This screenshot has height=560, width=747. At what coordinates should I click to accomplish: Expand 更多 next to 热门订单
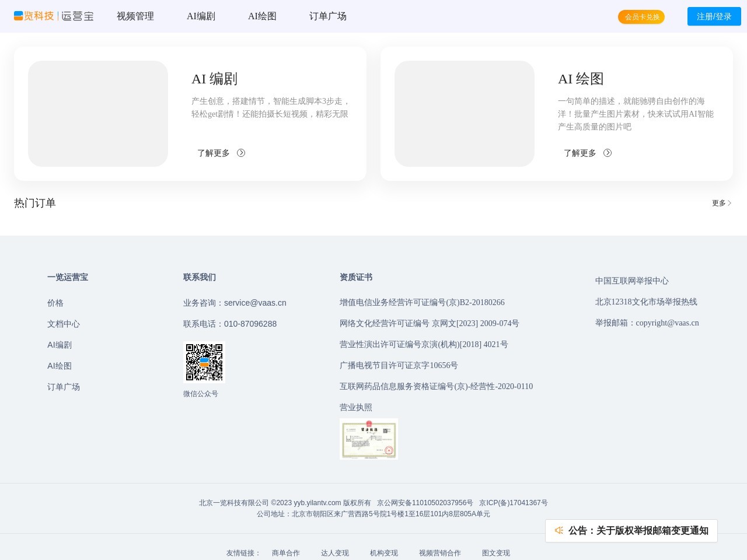[721, 203]
